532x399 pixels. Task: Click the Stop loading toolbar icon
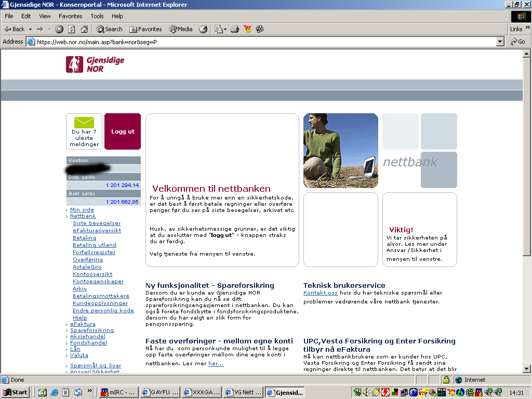[x=59, y=29]
